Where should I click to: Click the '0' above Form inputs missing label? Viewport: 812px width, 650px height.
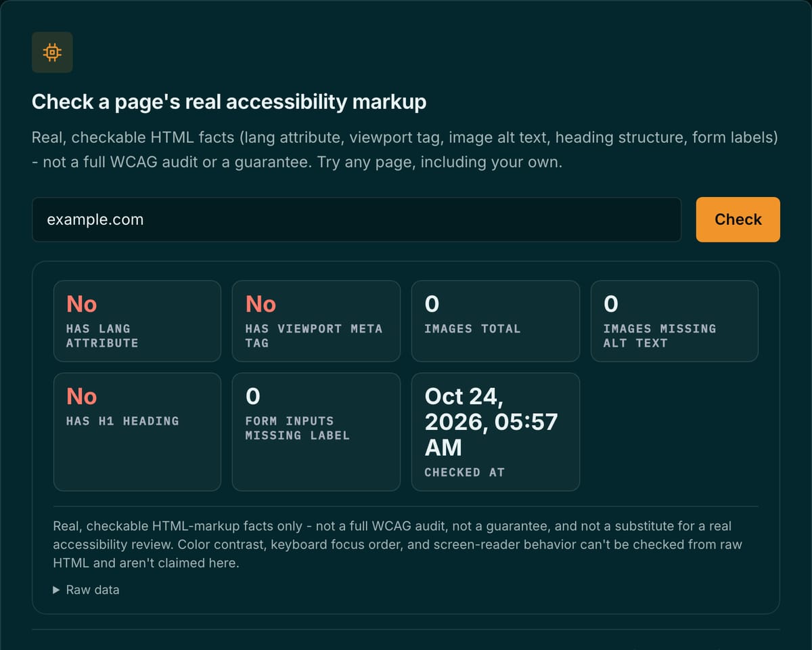pos(253,396)
